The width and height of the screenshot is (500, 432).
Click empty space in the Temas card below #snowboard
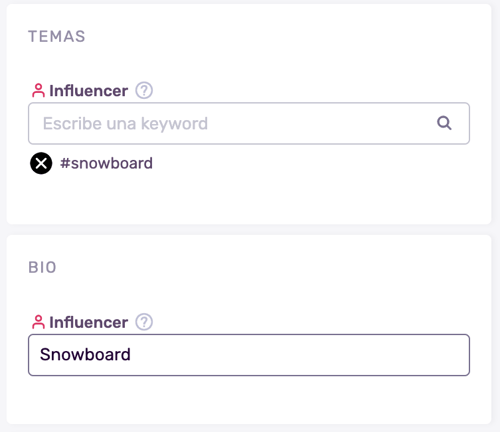pyautogui.click(x=249, y=199)
